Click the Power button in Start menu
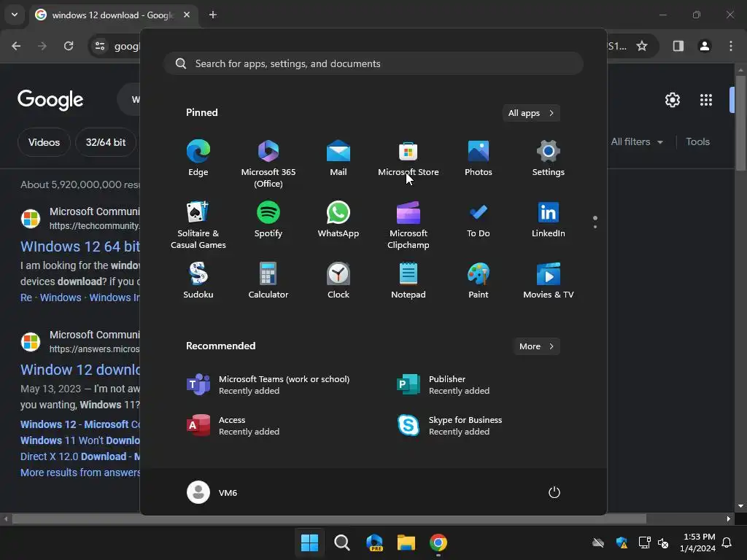747x560 pixels. [554, 492]
